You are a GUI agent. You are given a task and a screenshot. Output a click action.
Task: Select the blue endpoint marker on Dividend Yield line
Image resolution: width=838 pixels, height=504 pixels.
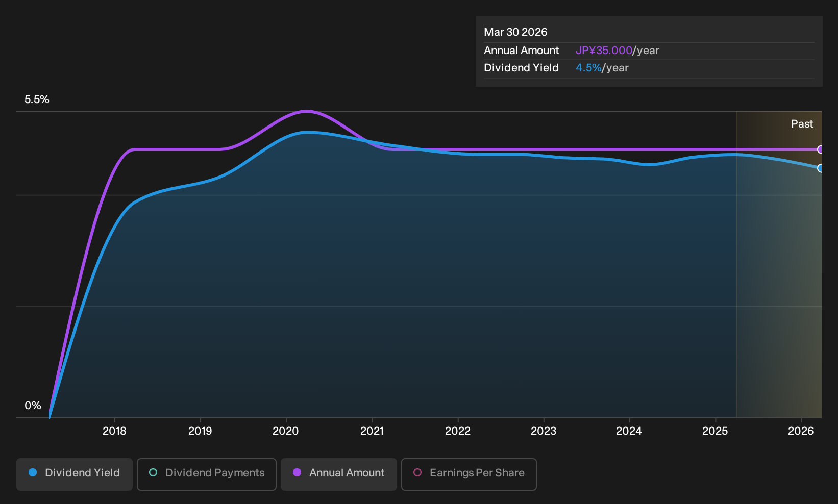[821, 168]
